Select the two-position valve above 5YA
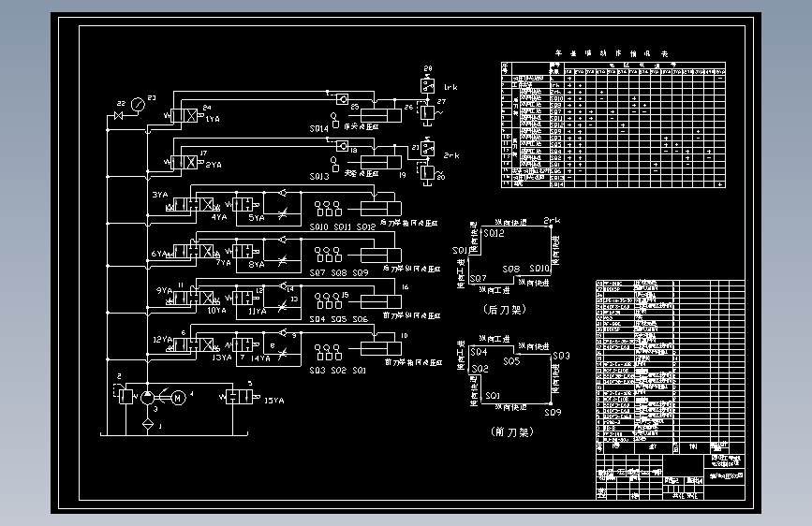The height and width of the screenshot is (526, 812). pos(243,204)
